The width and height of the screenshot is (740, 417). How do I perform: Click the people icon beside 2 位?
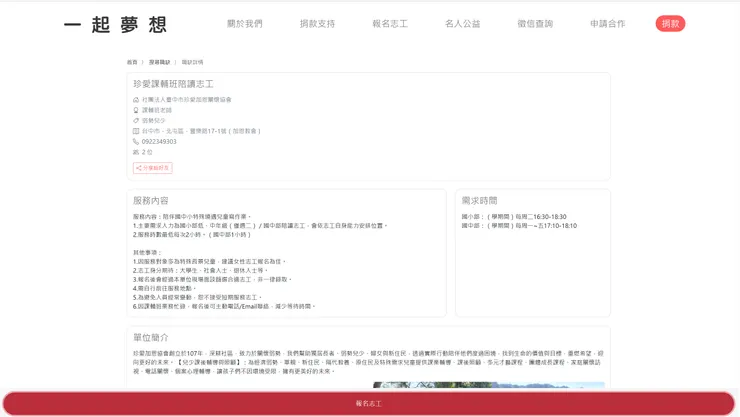(136, 152)
